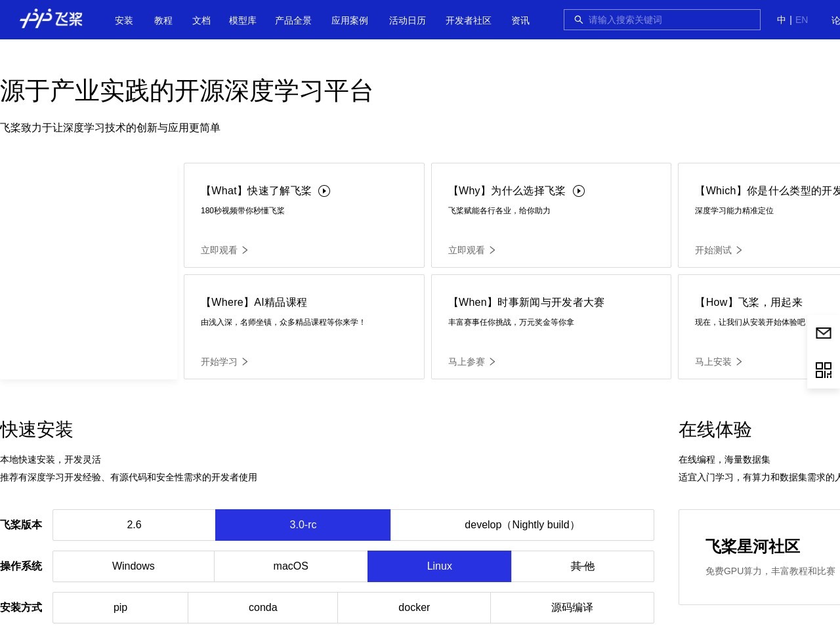Viewport: 840px width, 630px height.
Task: Open the 模型库 nav menu
Action: point(243,20)
